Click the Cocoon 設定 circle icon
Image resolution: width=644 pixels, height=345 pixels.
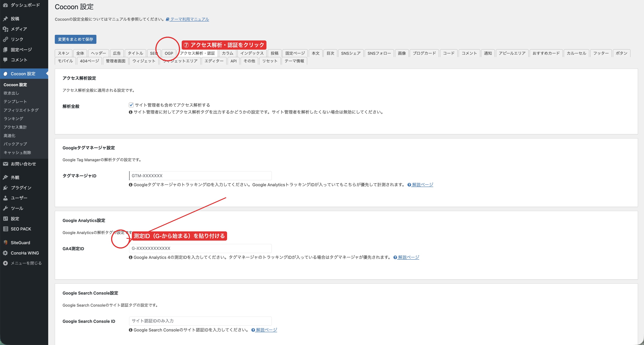pyautogui.click(x=5, y=74)
